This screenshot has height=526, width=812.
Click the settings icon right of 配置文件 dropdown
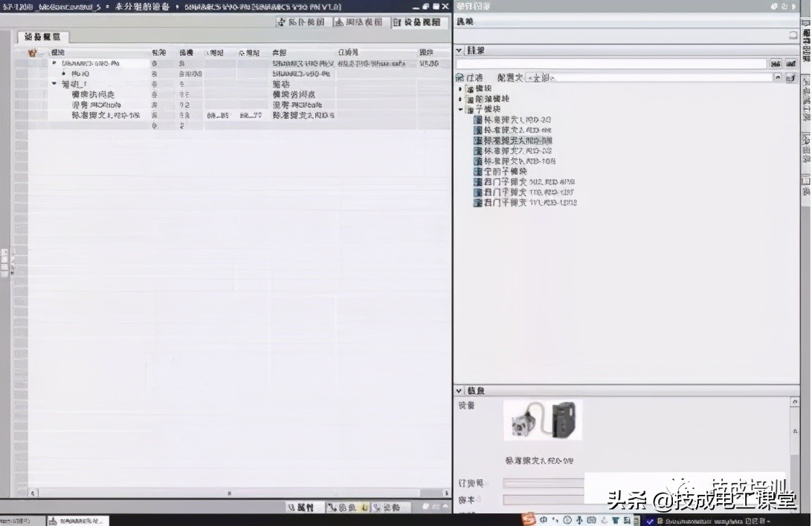790,77
